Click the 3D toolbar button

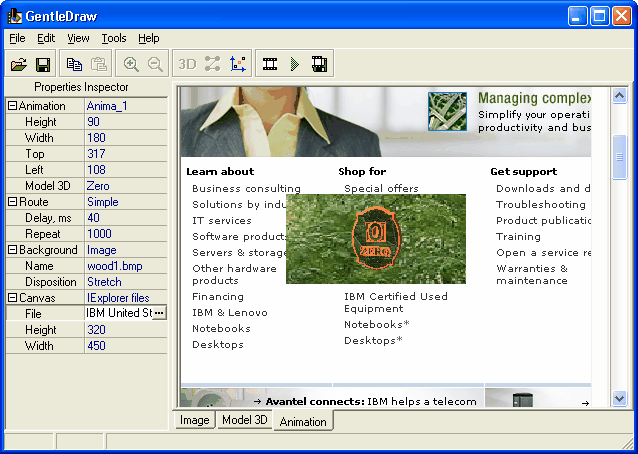(x=187, y=64)
